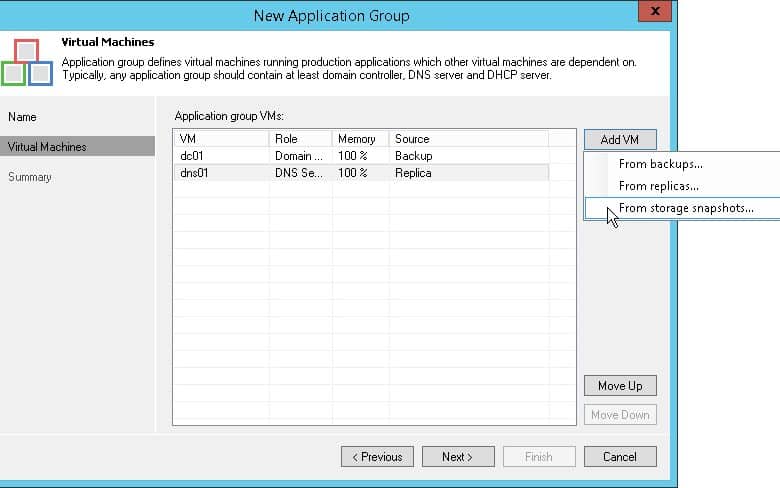Image resolution: width=780 pixels, height=488 pixels.
Task: Click the Backup source cell
Action: (413, 156)
